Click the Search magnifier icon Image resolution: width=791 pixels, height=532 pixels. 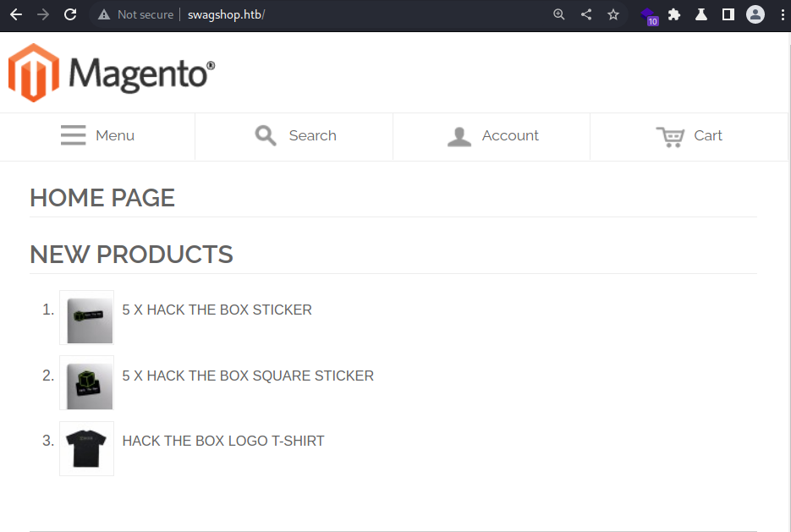(x=266, y=135)
